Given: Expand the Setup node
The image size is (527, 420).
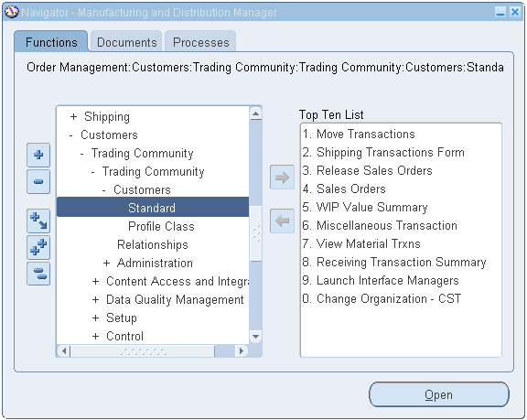Looking at the screenshot, I should pyautogui.click(x=95, y=318).
